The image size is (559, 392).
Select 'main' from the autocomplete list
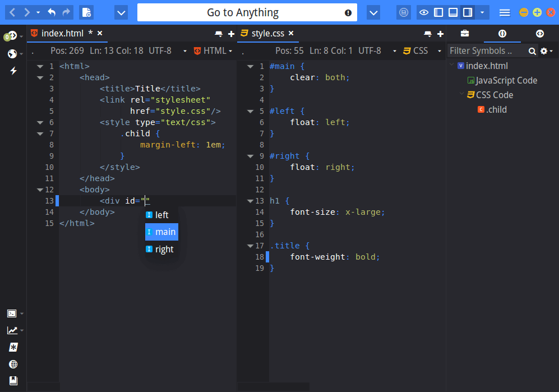[161, 232]
